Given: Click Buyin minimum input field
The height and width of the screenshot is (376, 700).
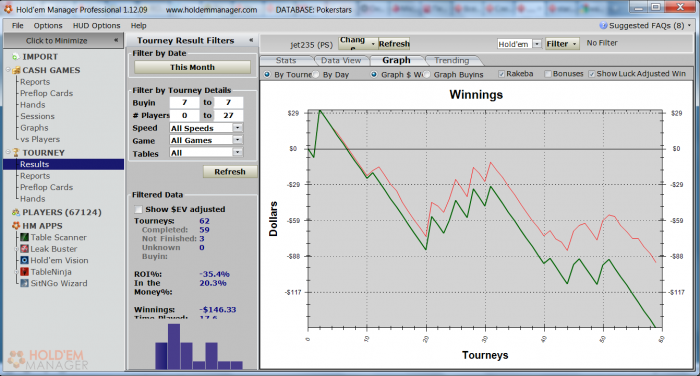Looking at the screenshot, I should [184, 102].
